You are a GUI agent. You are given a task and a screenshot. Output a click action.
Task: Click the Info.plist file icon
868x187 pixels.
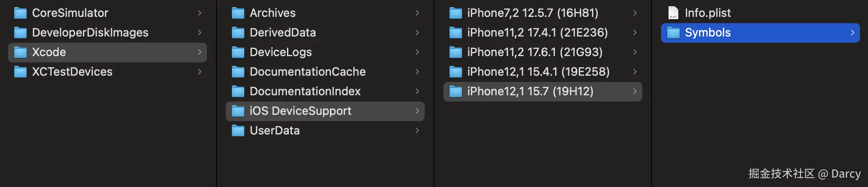673,13
